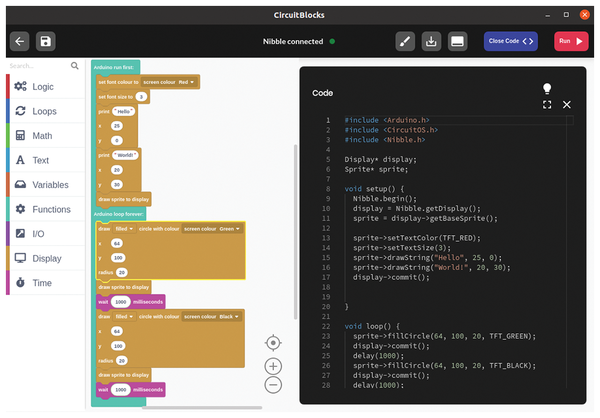
Task: Click the Loops refresh arrows icon
Action: click(20, 111)
